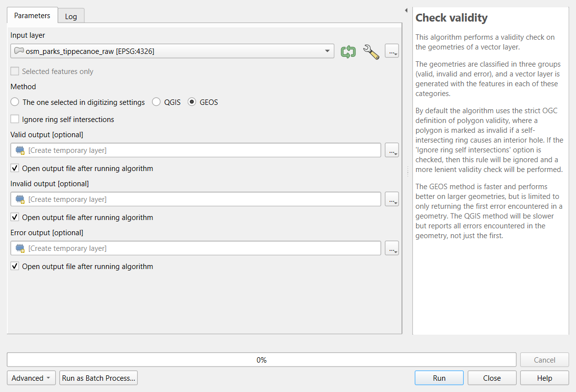The image size is (576, 392).
Task: Open Invalid output destination ellipsis button
Action: [392, 199]
